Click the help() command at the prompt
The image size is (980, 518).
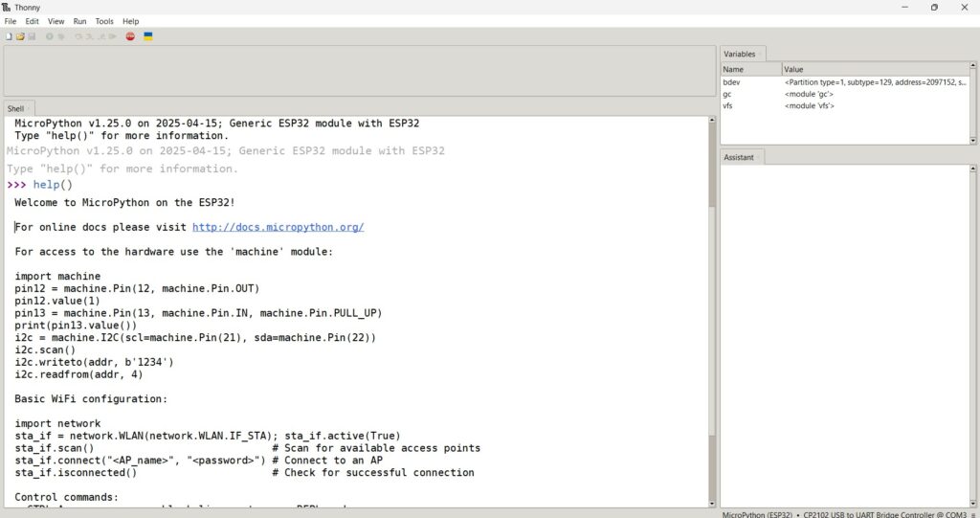tap(53, 185)
